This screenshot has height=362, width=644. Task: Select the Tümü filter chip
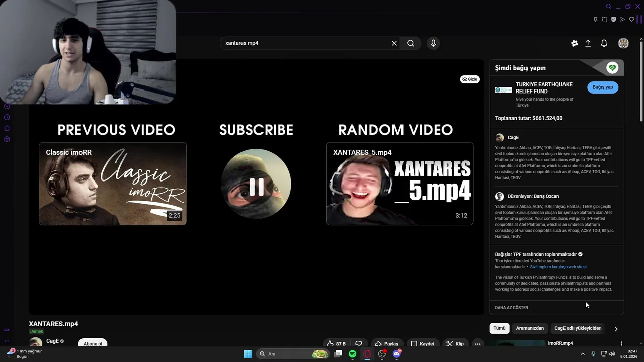pos(499,328)
